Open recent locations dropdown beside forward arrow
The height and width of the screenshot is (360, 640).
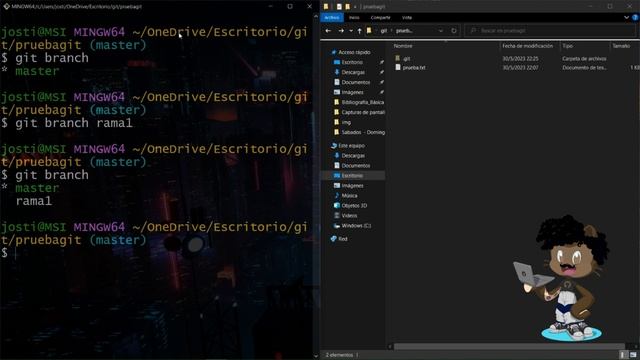tap(351, 31)
